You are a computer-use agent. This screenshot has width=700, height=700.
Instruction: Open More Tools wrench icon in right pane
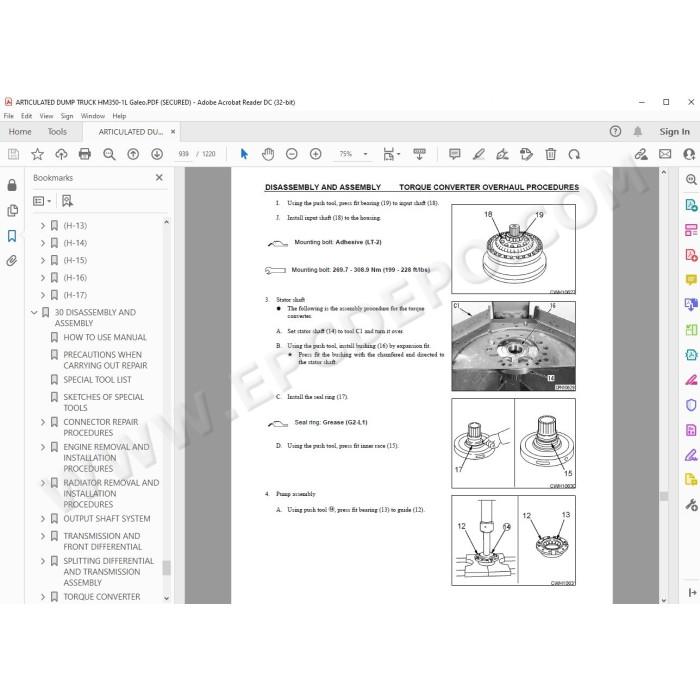click(691, 505)
